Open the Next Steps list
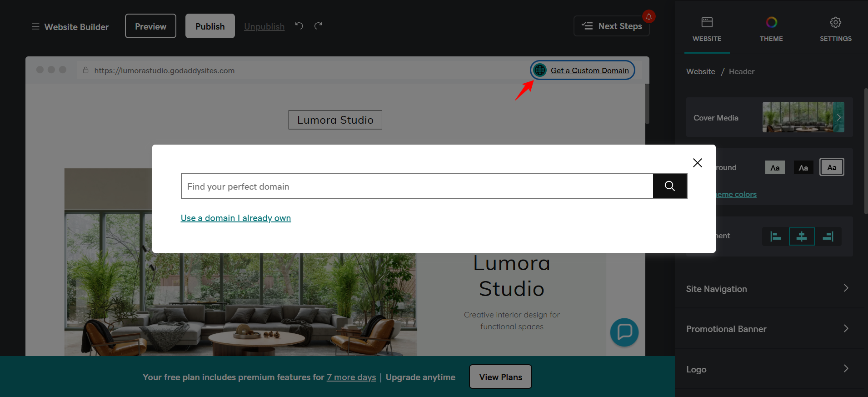The image size is (868, 397). (x=612, y=26)
